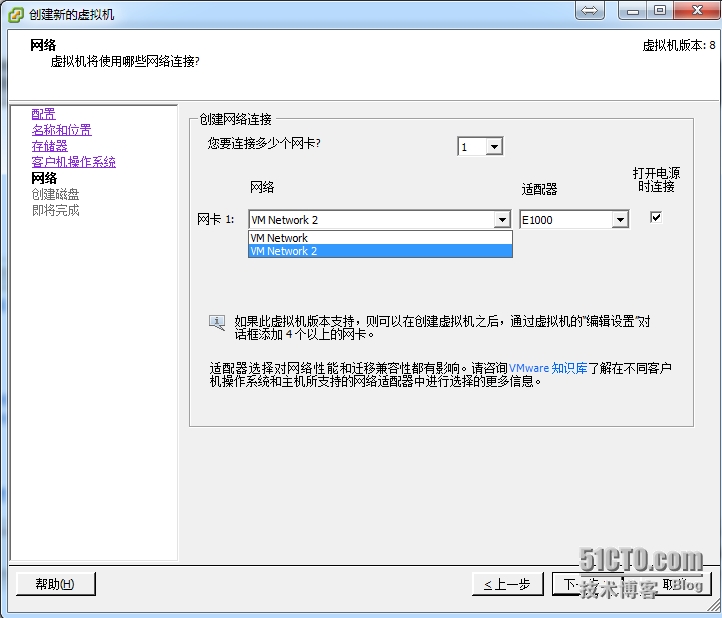Screen dimensions: 722x618
Task: Select the current 网络 step in sidebar
Action: coord(44,178)
